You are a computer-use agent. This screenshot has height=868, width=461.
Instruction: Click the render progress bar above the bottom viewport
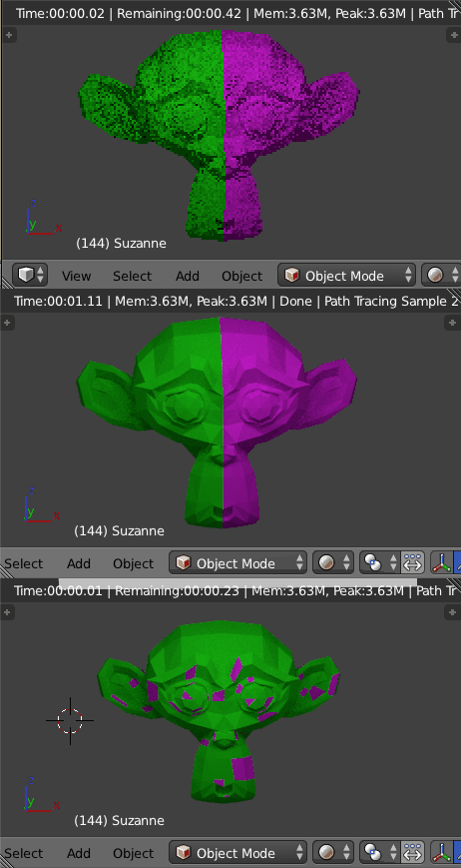tap(237, 581)
